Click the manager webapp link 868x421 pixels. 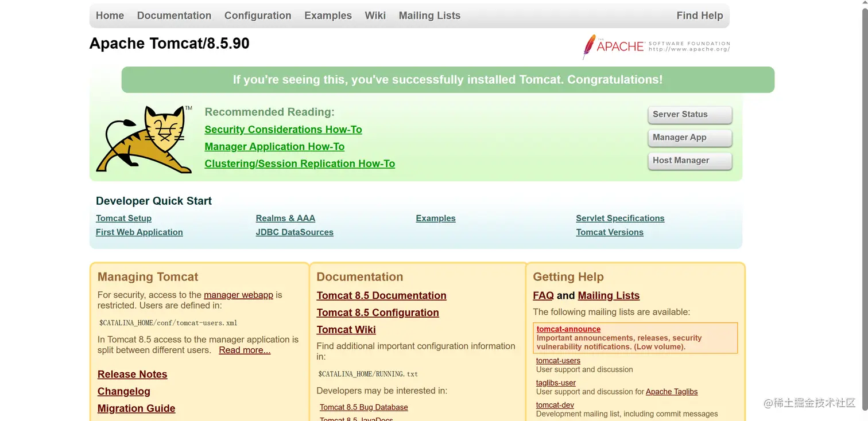238,295
